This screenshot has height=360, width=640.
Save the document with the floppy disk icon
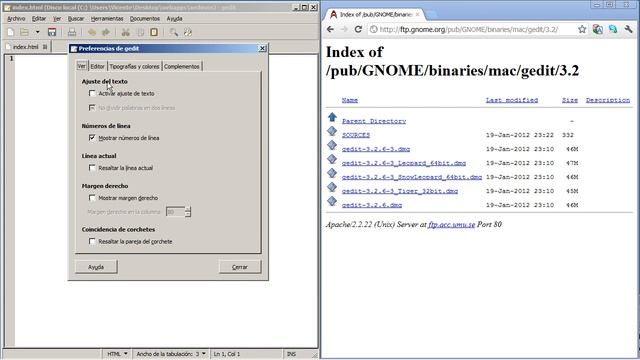click(x=52, y=32)
